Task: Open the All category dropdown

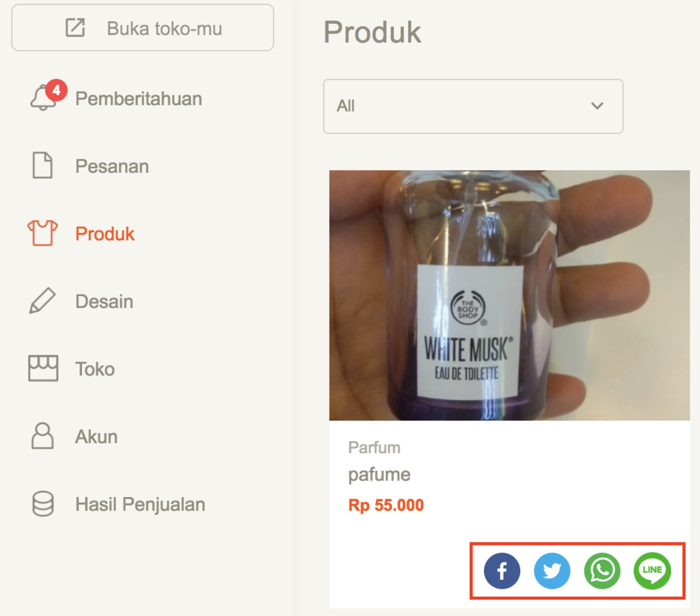Action: tap(473, 106)
